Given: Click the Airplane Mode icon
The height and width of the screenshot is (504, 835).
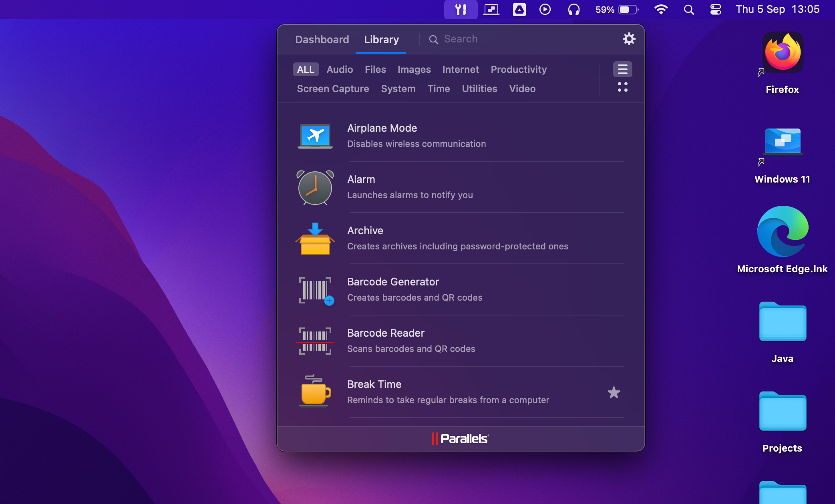Looking at the screenshot, I should point(314,135).
